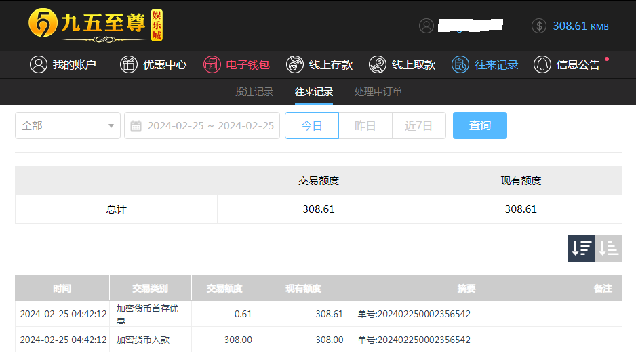Image resolution: width=636 pixels, height=364 pixels.
Task: Click the dollar coin balance icon
Action: [x=539, y=26]
